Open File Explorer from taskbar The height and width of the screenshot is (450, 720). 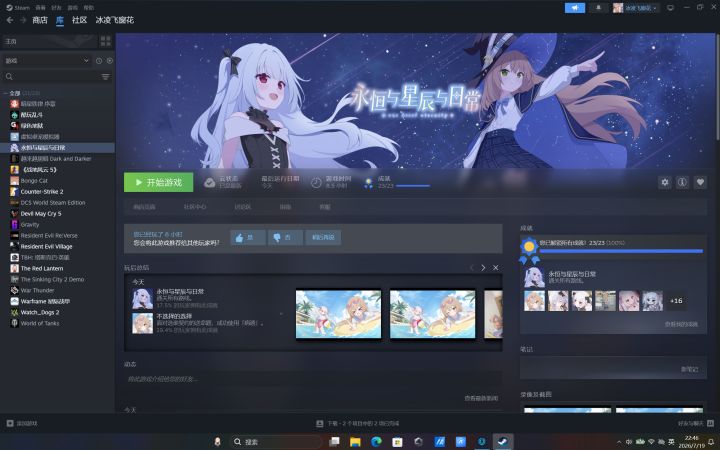coord(355,442)
